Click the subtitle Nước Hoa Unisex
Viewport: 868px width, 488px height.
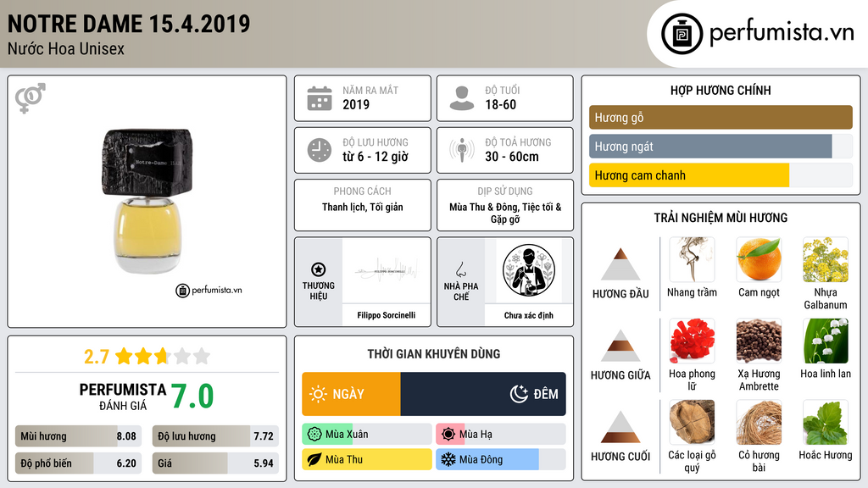coord(66,48)
